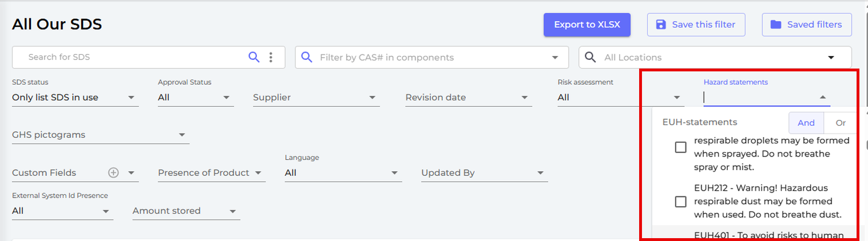Screen dimensions: 868x241
Task: Click the search icon in CAS# filter
Action: [307, 57]
